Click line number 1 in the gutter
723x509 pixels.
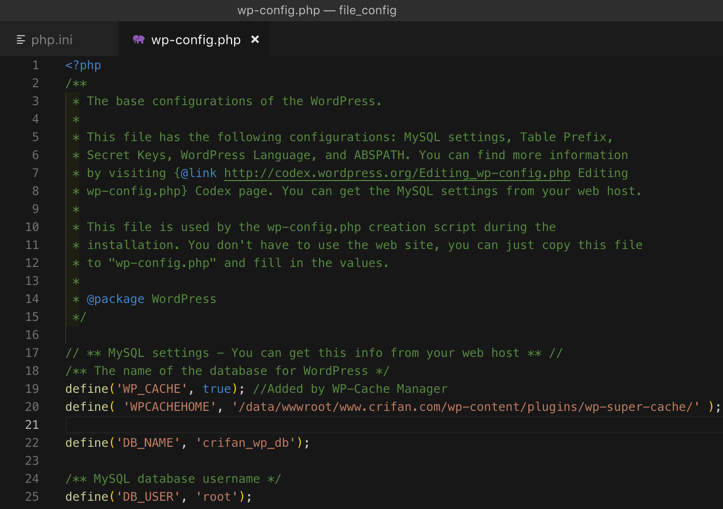36,65
